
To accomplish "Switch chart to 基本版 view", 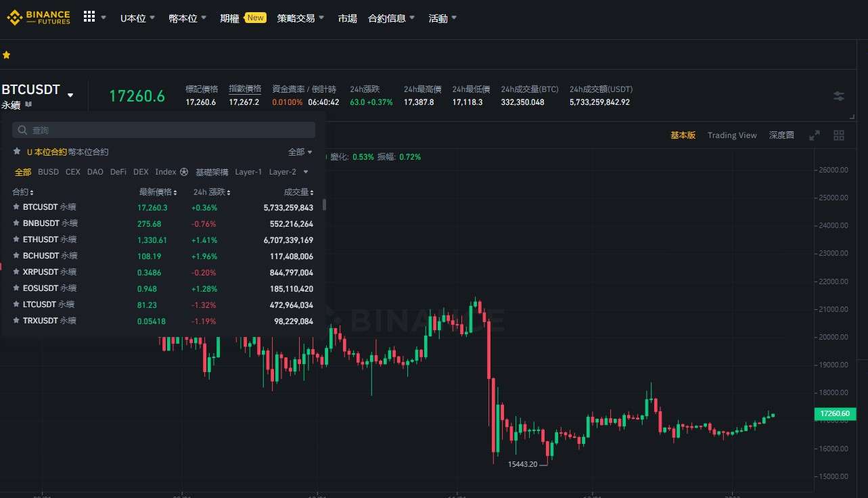I will click(x=683, y=135).
